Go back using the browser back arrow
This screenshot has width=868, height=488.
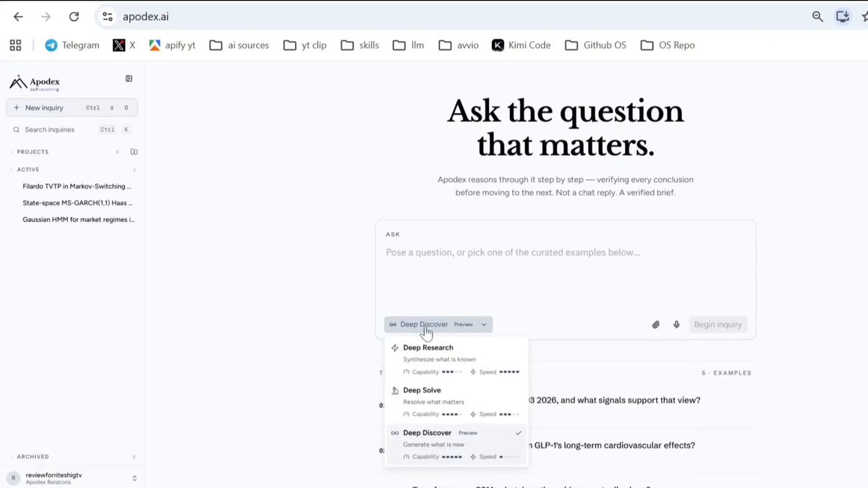pyautogui.click(x=18, y=17)
